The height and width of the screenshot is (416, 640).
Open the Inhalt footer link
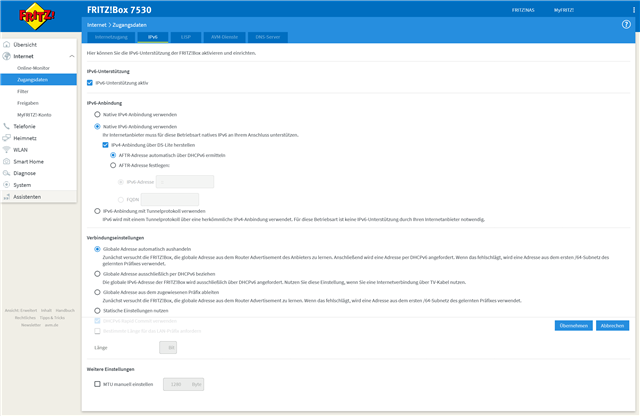46,311
